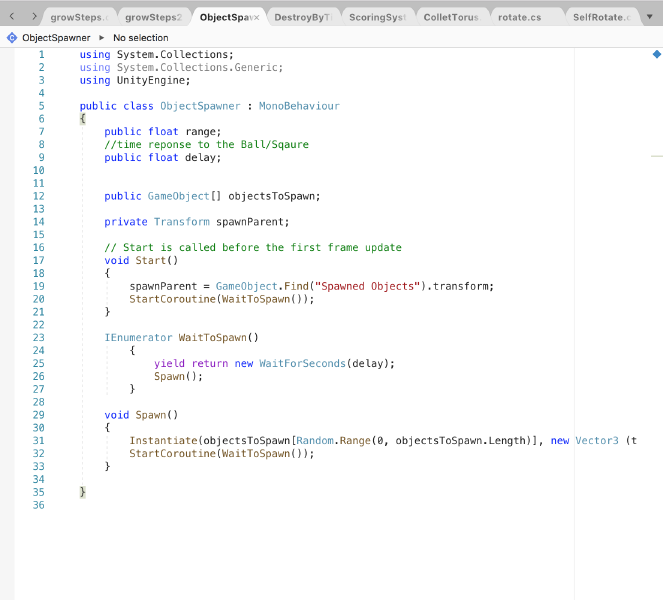The width and height of the screenshot is (663, 600).
Task: Open the SelfRotate tab
Action: click(x=602, y=17)
